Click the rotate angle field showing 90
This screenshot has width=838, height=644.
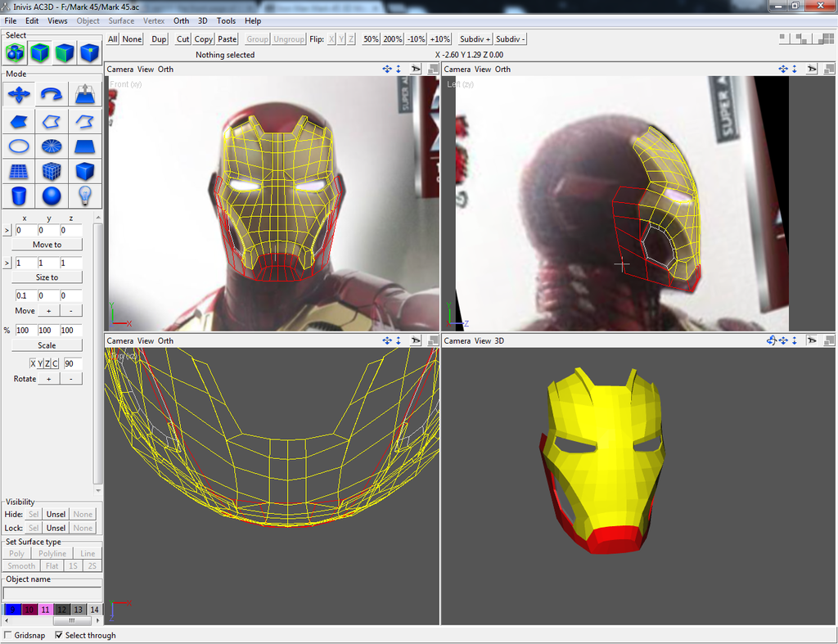click(73, 363)
